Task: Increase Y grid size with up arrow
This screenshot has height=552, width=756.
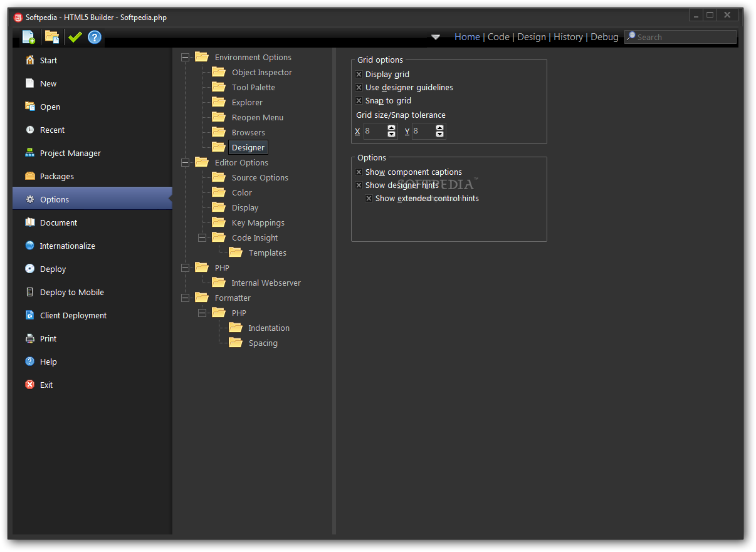Action: [x=440, y=128]
